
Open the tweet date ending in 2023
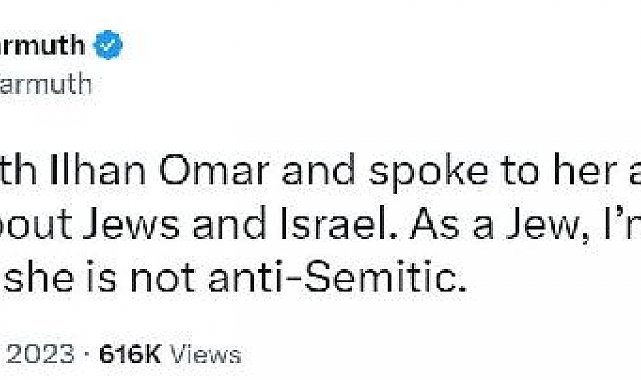(x=38, y=354)
